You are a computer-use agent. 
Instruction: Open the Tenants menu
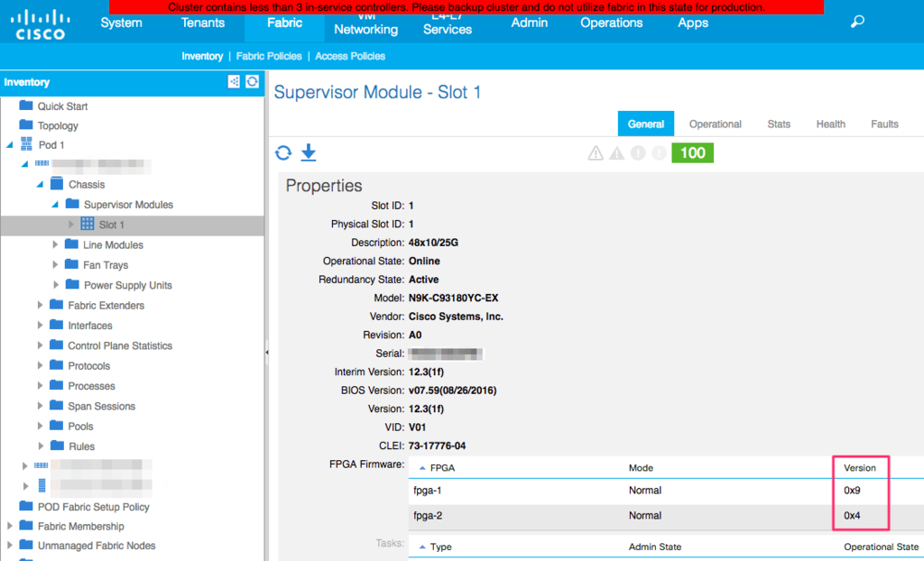203,23
